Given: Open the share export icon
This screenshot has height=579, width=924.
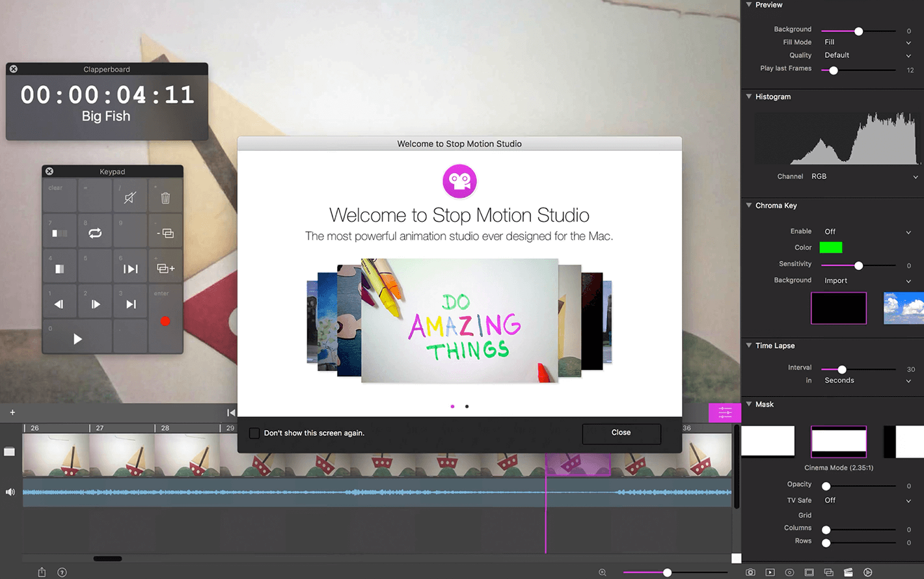Looking at the screenshot, I should [42, 572].
